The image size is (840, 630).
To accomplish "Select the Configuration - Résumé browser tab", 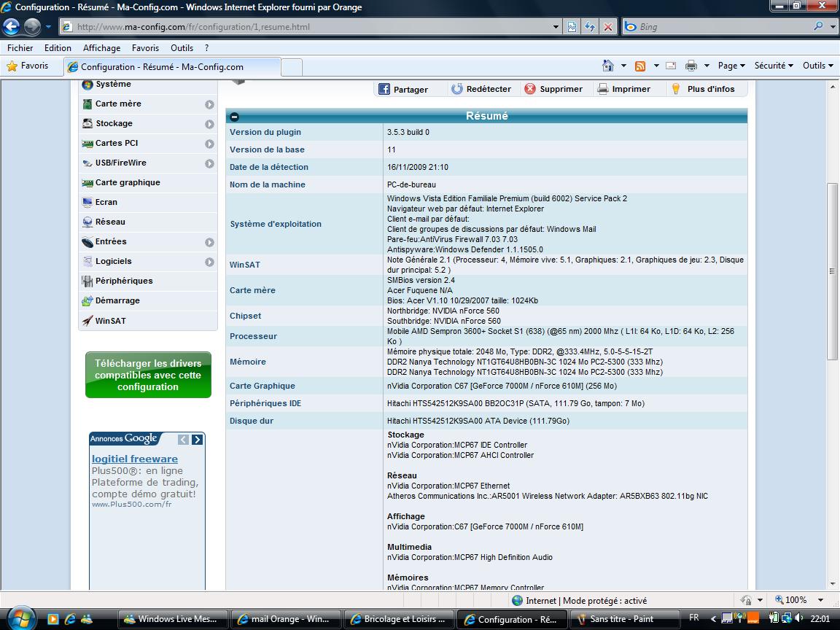I will (172, 67).
